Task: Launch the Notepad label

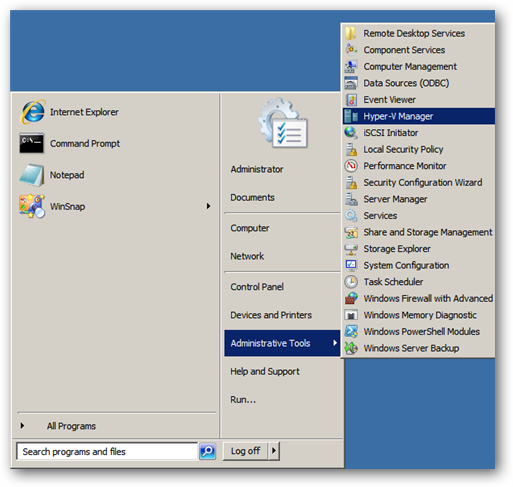Action: (67, 175)
